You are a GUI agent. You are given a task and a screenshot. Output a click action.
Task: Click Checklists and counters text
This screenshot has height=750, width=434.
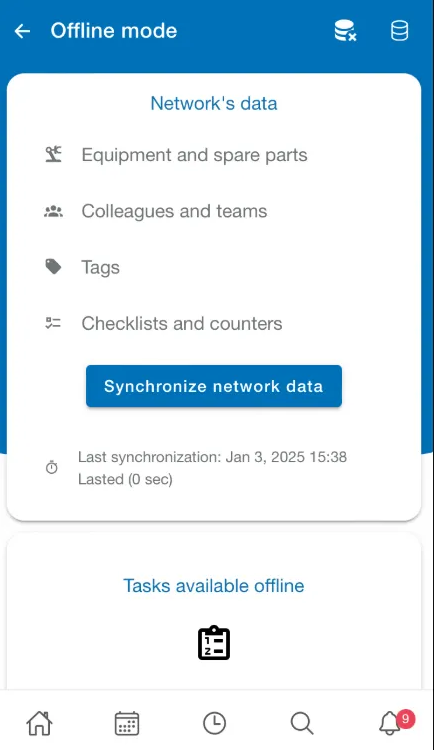(182, 323)
